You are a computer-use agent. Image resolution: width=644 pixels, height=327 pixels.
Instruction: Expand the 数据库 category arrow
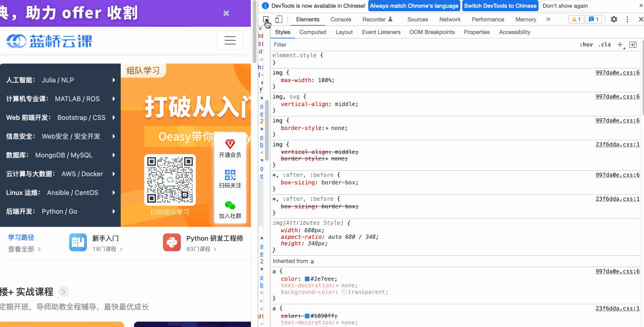[114, 155]
